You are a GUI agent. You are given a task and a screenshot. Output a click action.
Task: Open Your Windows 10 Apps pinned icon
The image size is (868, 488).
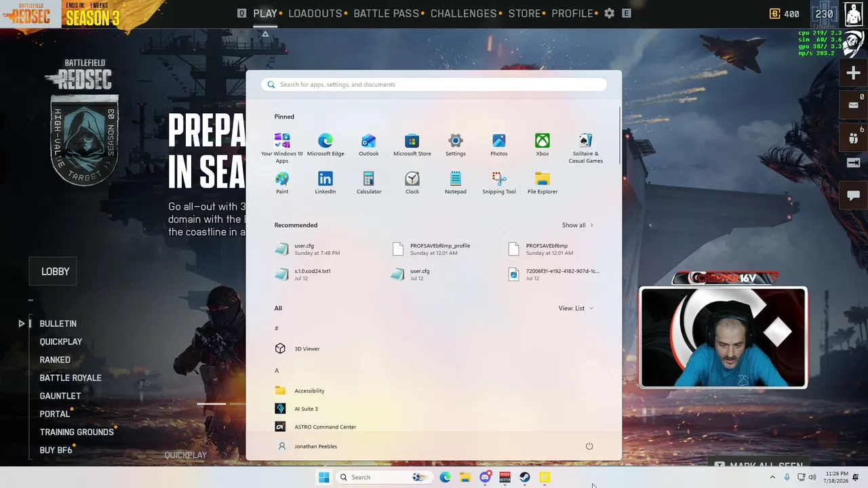tap(282, 148)
